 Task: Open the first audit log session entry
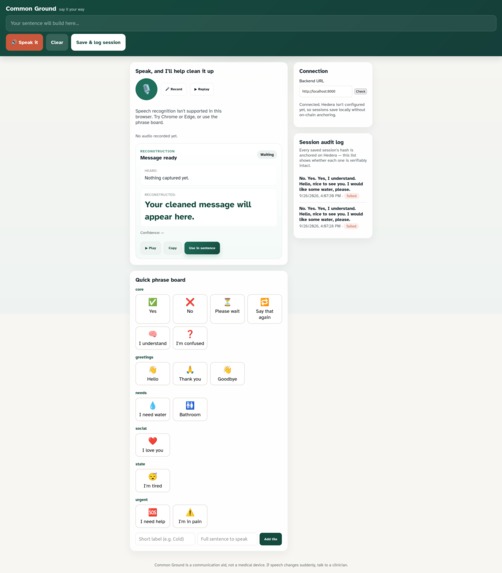[x=333, y=187]
